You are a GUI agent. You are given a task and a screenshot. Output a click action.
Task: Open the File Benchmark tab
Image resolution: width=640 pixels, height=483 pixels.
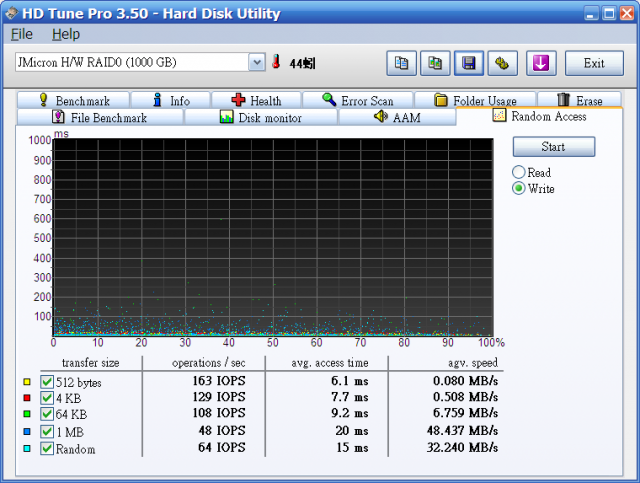point(100,117)
